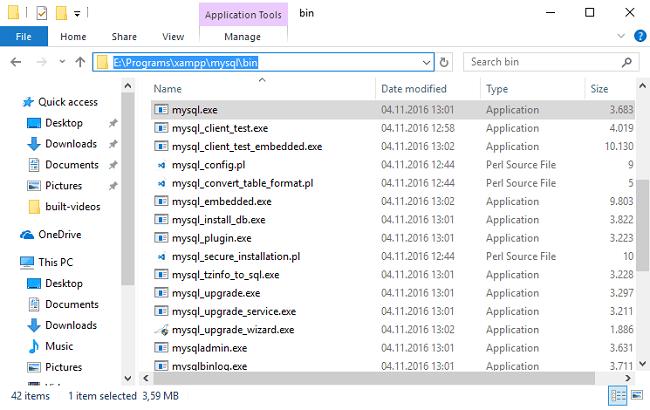Open Downloads under Quick access

tap(70, 144)
